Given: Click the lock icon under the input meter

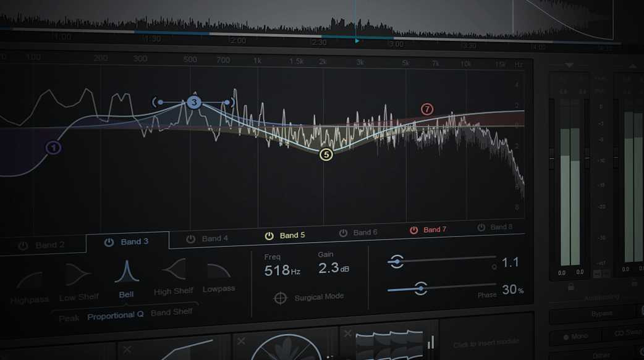Looking at the screenshot, I should point(571,287).
